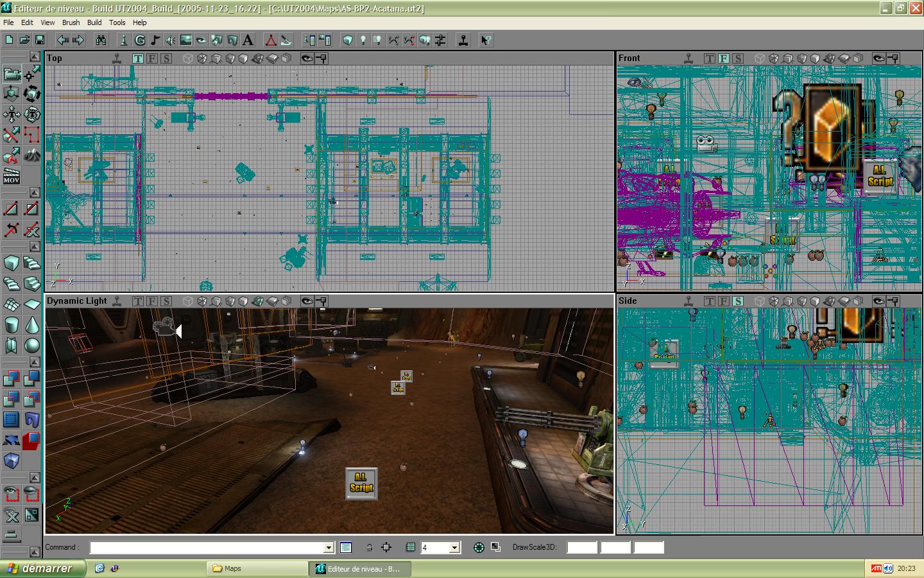Click the Open map folder icon
The width and height of the screenshot is (924, 578).
point(24,40)
